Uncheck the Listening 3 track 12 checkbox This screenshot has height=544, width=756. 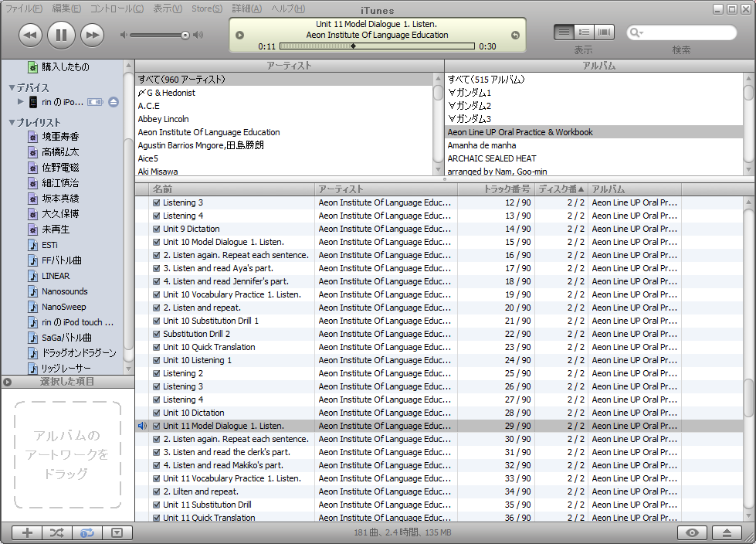coord(157,202)
